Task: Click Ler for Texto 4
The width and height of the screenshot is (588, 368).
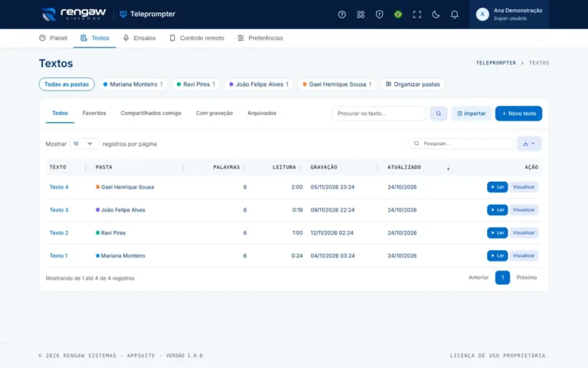Action: tap(497, 187)
